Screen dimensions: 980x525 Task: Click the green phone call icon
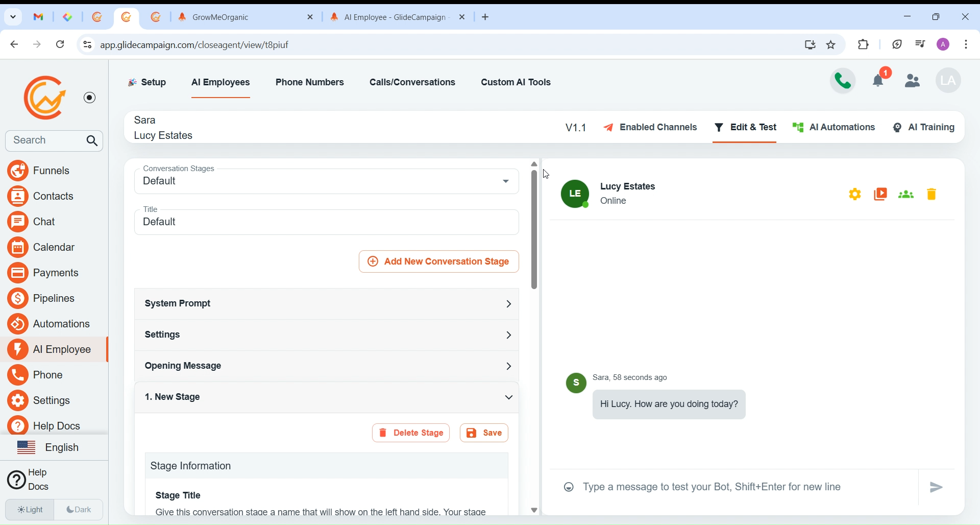click(843, 81)
